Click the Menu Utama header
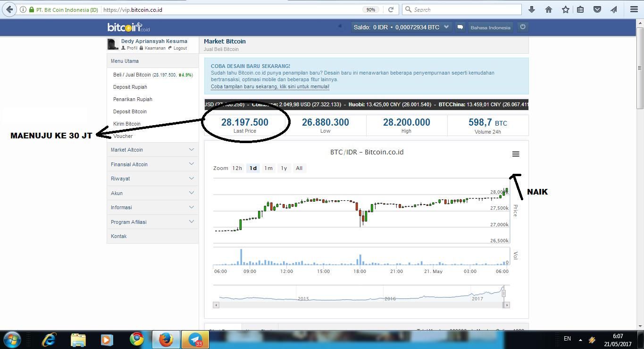The image size is (644, 349). (152, 61)
